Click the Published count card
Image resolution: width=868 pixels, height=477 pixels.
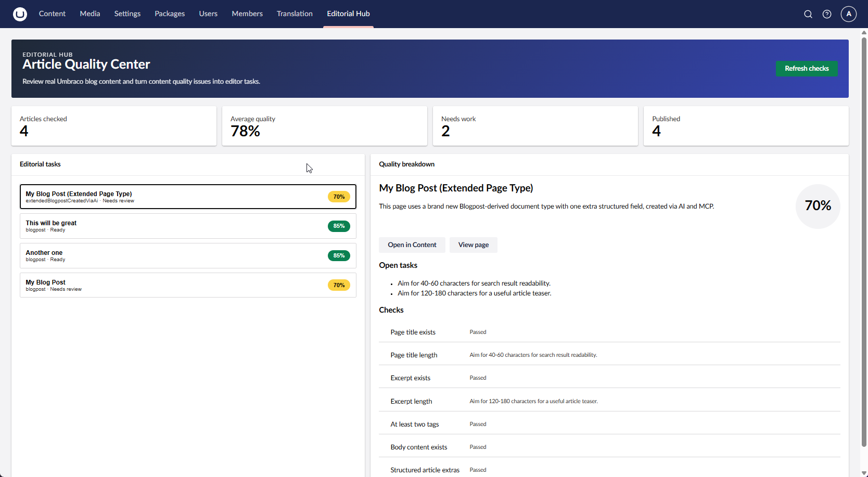[x=746, y=126]
